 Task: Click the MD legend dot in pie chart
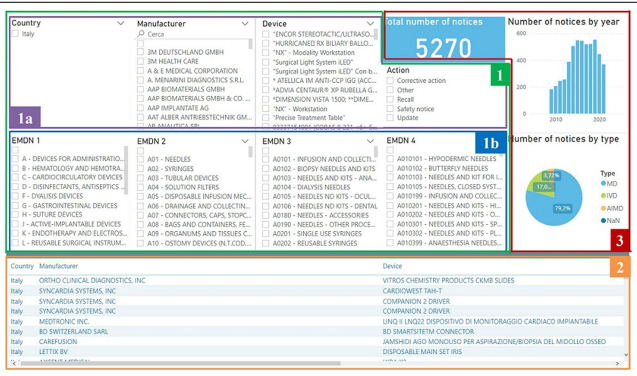[603, 184]
